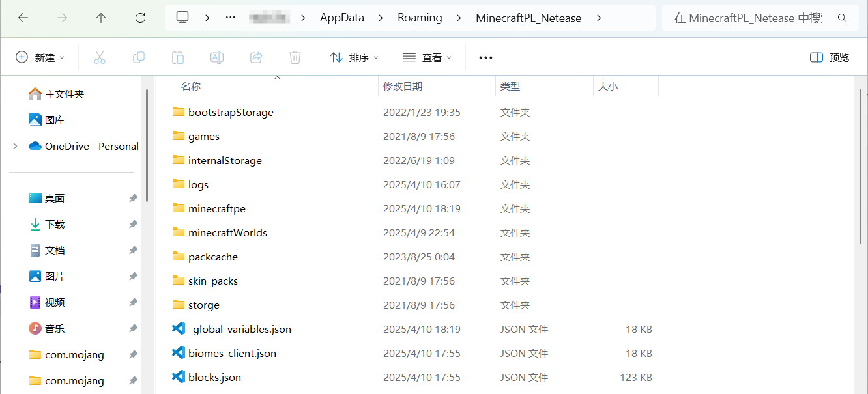Go up one folder level

tap(101, 18)
